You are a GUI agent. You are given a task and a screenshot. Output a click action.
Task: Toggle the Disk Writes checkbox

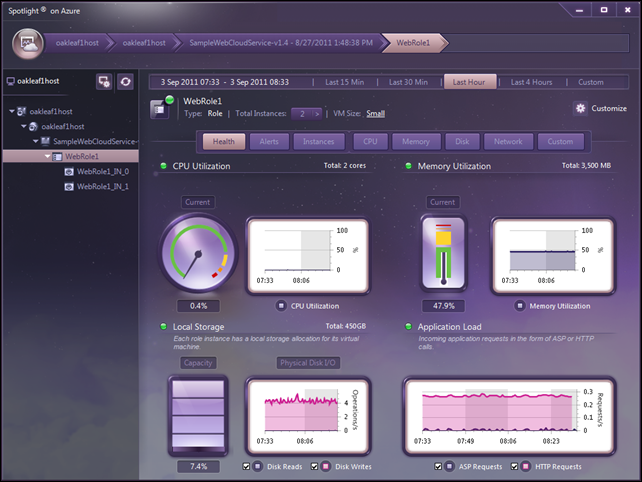[314, 466]
